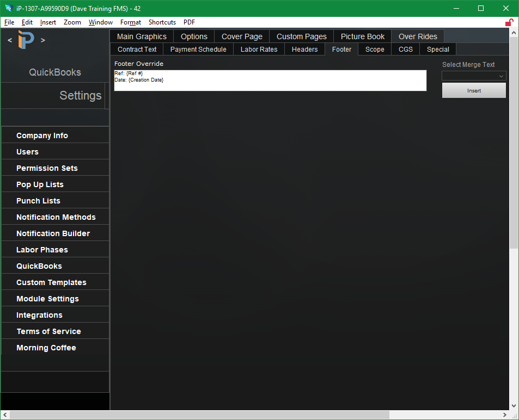Click the scrollbar up arrow icon
Image resolution: width=519 pixels, height=420 pixels.
[513, 32]
